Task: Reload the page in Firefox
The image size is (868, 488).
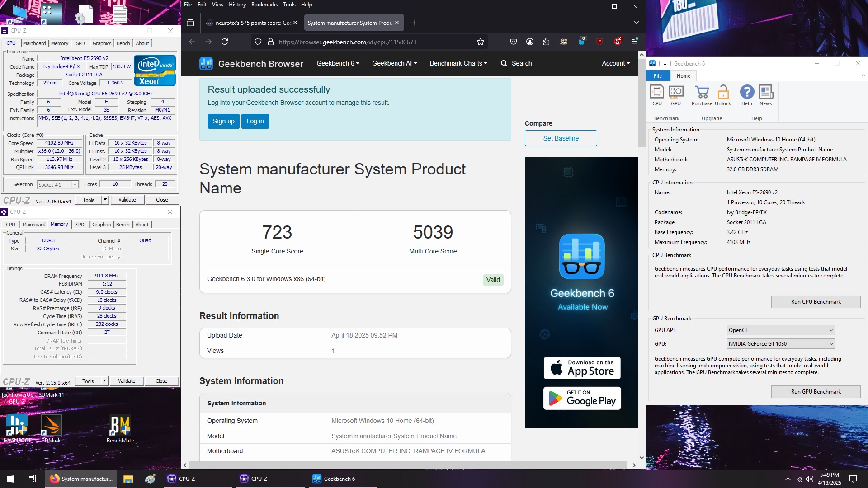Action: coord(225,42)
